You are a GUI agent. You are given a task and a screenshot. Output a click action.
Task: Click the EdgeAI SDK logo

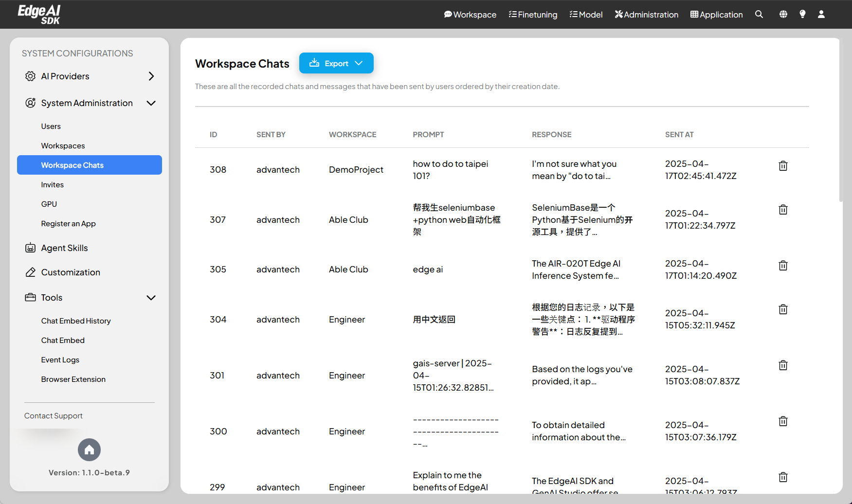click(39, 14)
